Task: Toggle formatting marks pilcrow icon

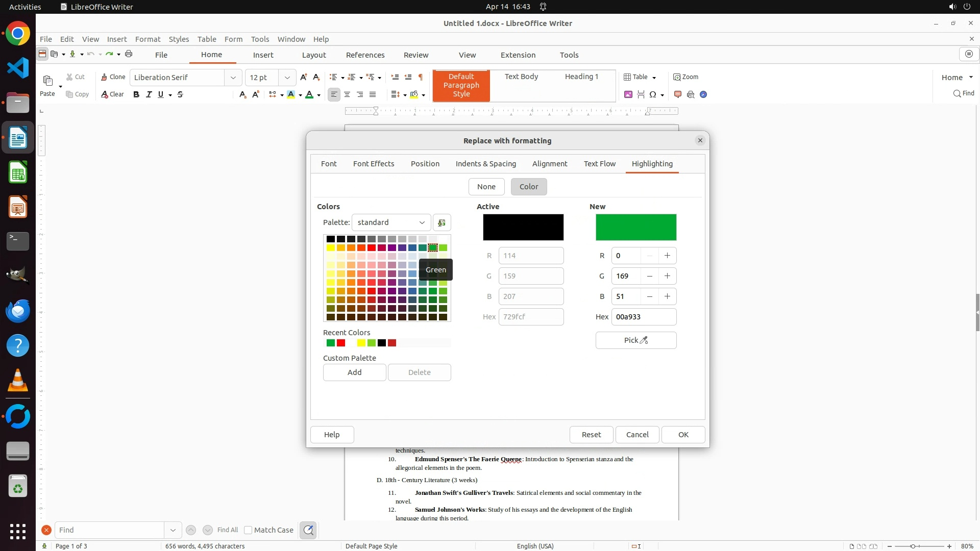Action: (x=421, y=77)
